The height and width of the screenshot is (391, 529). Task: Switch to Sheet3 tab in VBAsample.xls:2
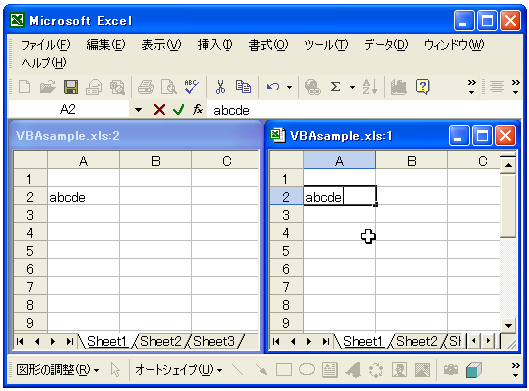tap(214, 341)
